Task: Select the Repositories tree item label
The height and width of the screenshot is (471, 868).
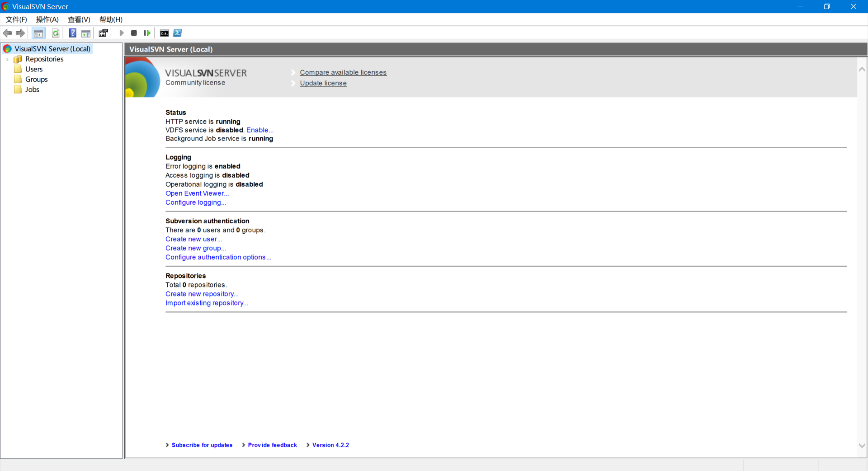Action: pos(44,59)
